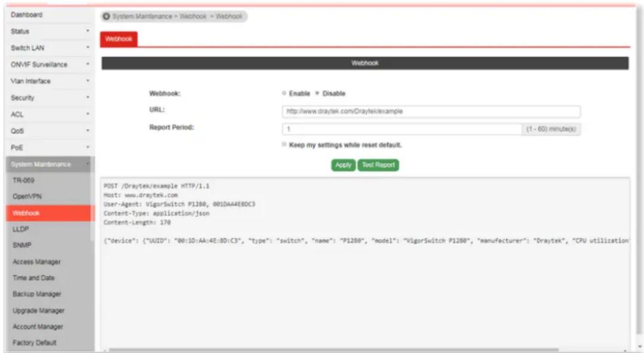Click the horizontal scrollbar of report output

[333, 350]
